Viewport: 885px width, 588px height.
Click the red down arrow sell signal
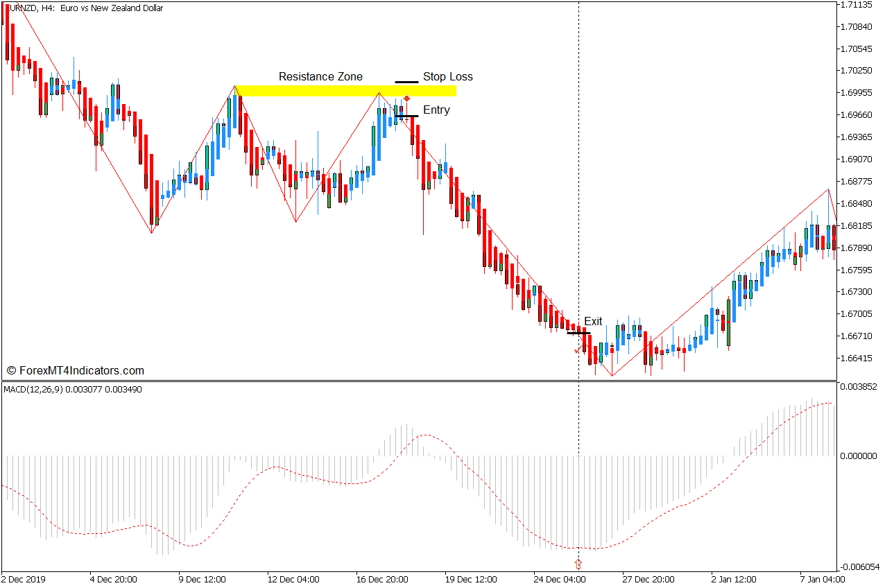click(407, 99)
